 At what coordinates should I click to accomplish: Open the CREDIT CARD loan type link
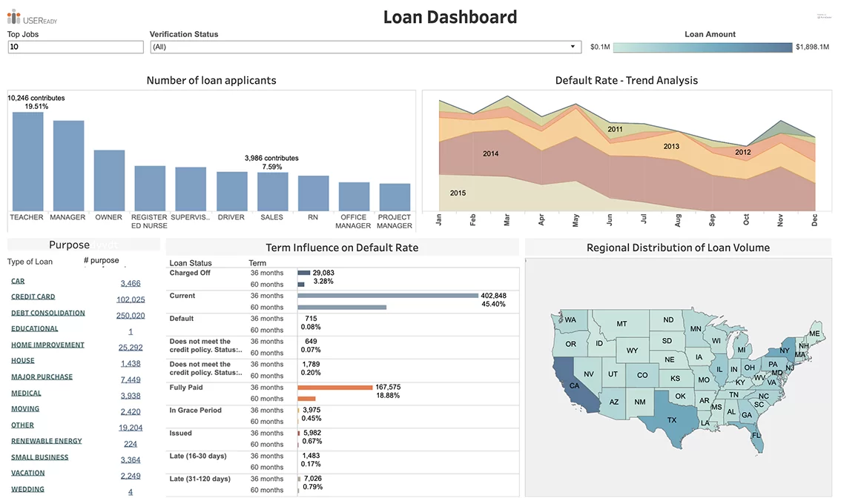tap(33, 296)
